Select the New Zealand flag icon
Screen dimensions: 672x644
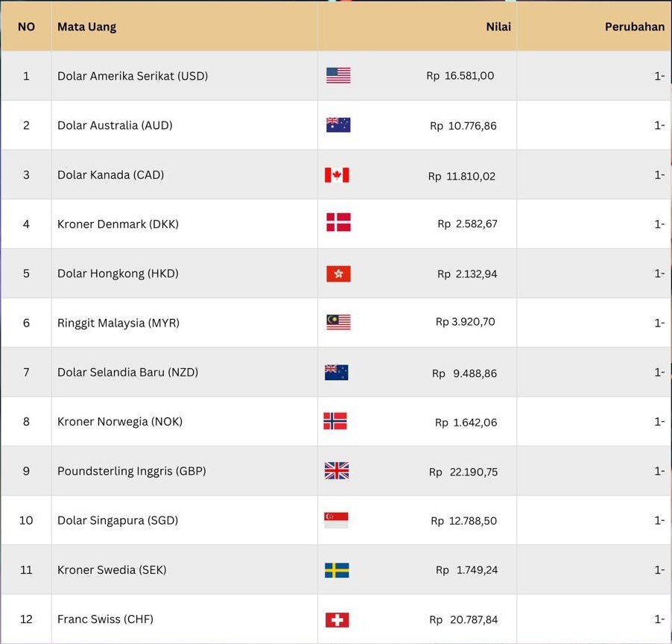337,372
